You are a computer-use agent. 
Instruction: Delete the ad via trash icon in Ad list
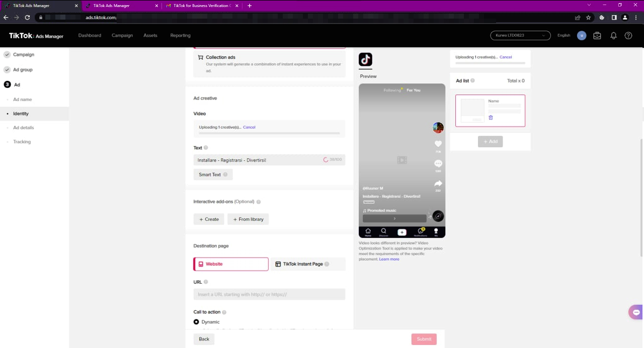coord(491,118)
